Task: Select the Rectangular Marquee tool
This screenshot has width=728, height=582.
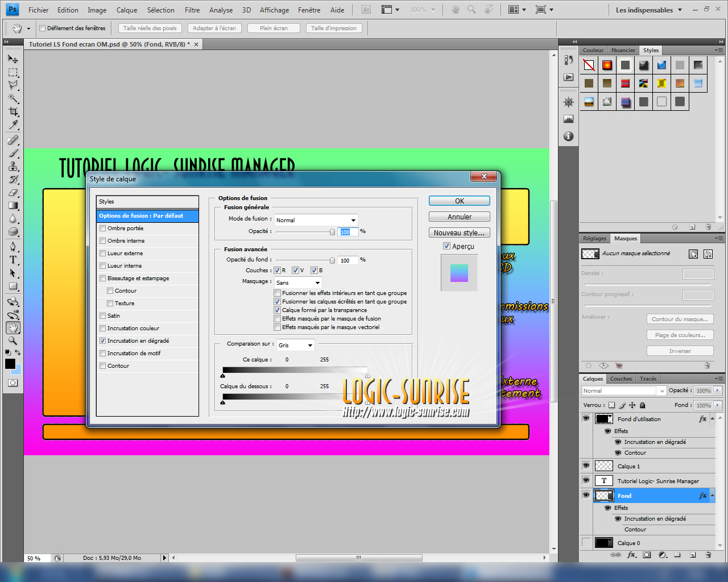Action: point(13,72)
